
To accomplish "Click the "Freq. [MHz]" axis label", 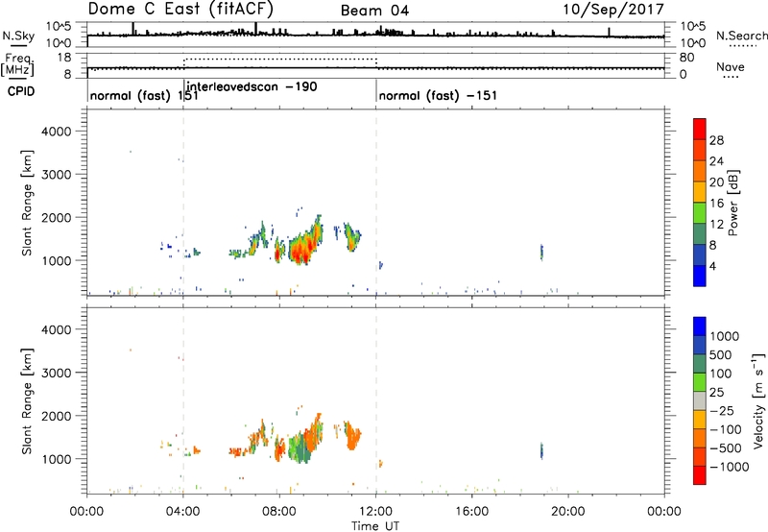I will tap(17, 64).
